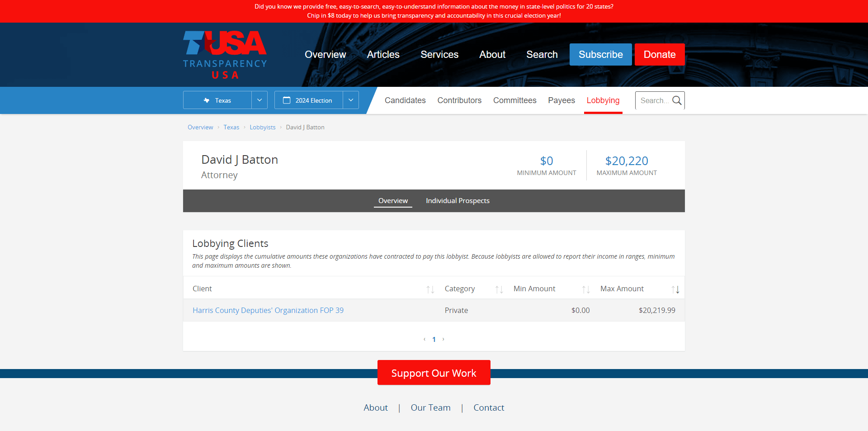The height and width of the screenshot is (431, 868).
Task: Open the Overview main menu item
Action: 325,55
